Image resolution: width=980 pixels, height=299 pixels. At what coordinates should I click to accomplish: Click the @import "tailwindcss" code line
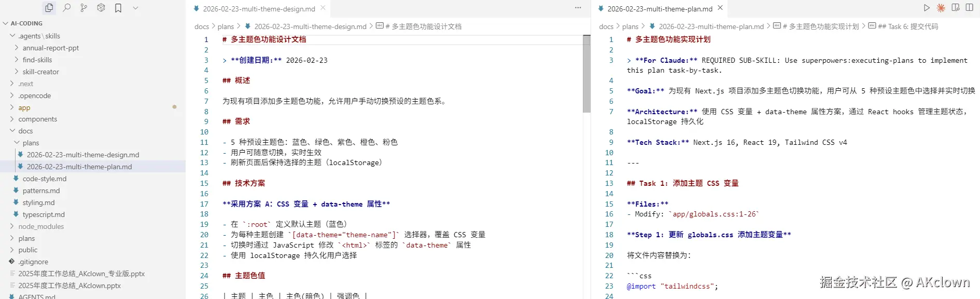pyautogui.click(x=673, y=286)
